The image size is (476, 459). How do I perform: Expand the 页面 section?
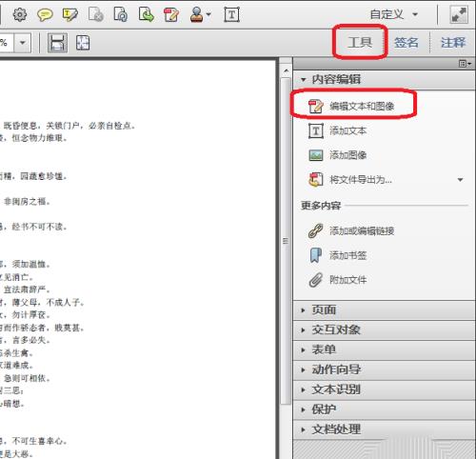(384, 310)
